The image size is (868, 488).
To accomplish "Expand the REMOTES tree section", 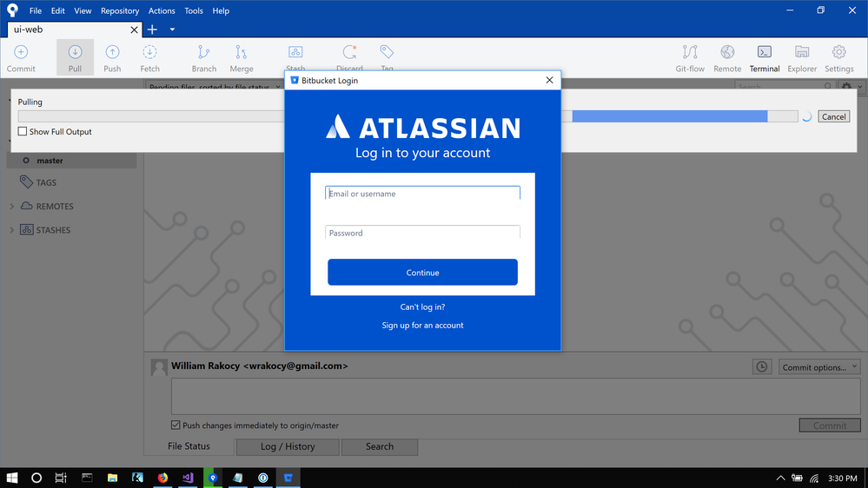I will 11,206.
